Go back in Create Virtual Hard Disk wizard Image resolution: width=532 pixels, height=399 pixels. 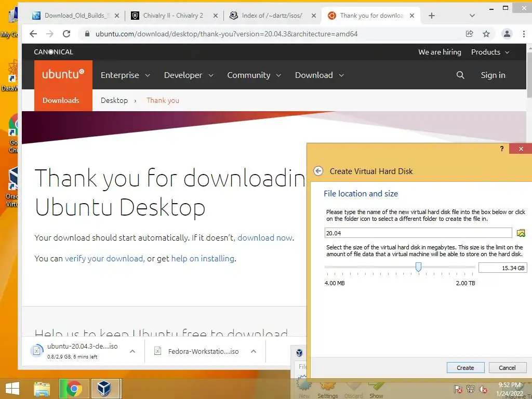click(x=318, y=171)
